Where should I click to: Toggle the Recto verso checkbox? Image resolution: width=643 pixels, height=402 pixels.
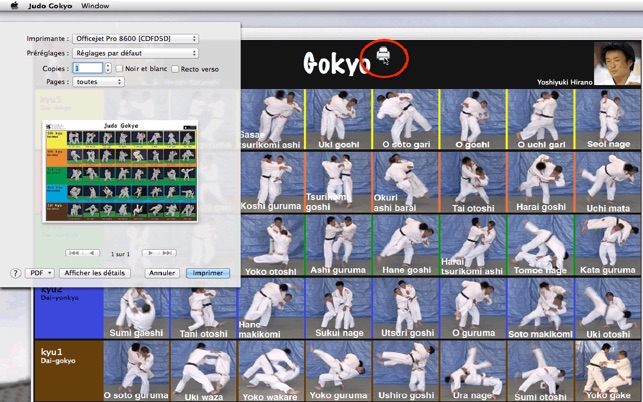175,69
